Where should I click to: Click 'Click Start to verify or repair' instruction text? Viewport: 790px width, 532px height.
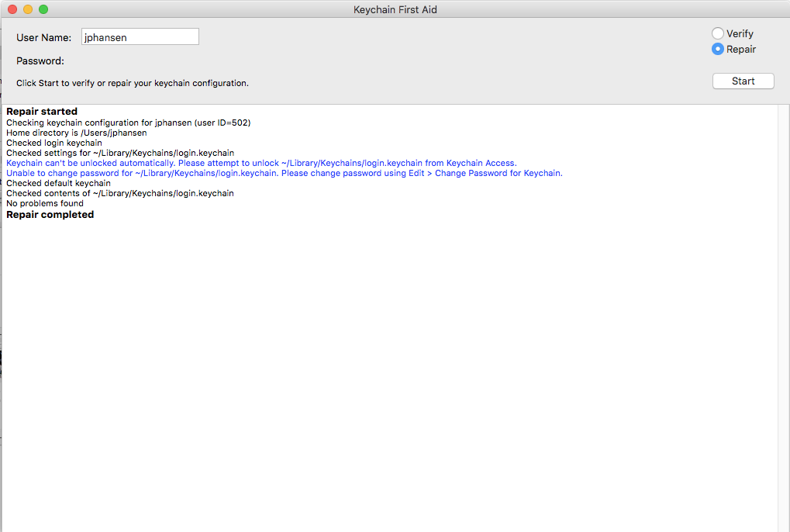133,83
